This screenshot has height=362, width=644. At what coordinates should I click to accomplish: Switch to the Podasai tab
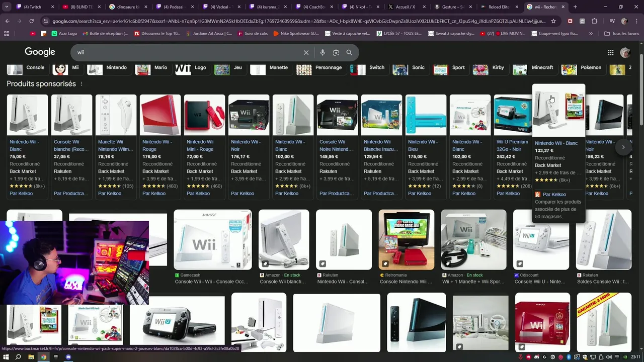coord(175,7)
